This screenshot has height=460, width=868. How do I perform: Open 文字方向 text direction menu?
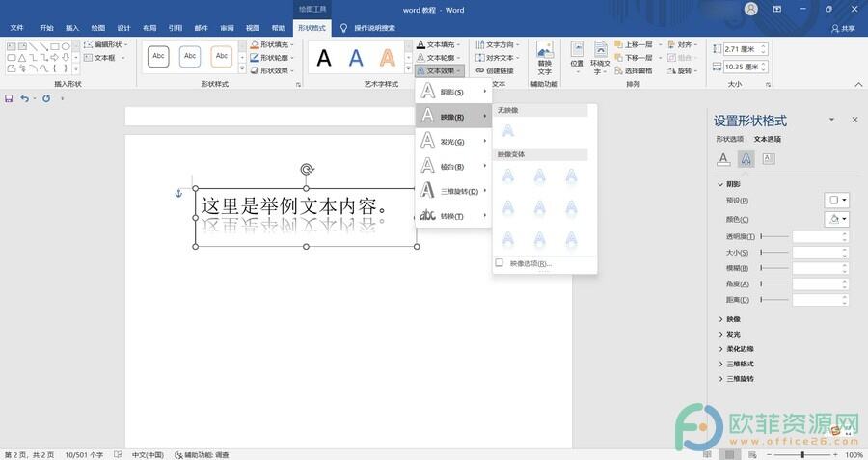[x=498, y=44]
